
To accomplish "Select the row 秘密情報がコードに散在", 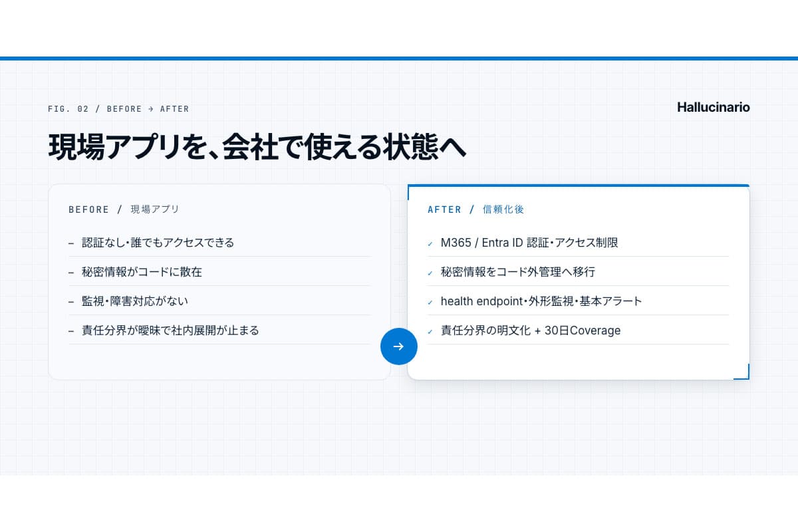I will pos(219,272).
